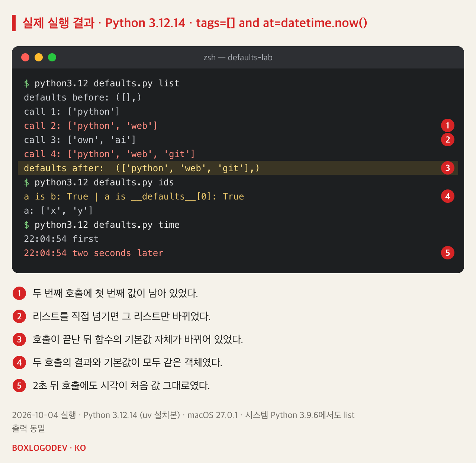The height and width of the screenshot is (463, 476).
Task: Click the highlighted 'defaults after:' line
Action: point(238,168)
